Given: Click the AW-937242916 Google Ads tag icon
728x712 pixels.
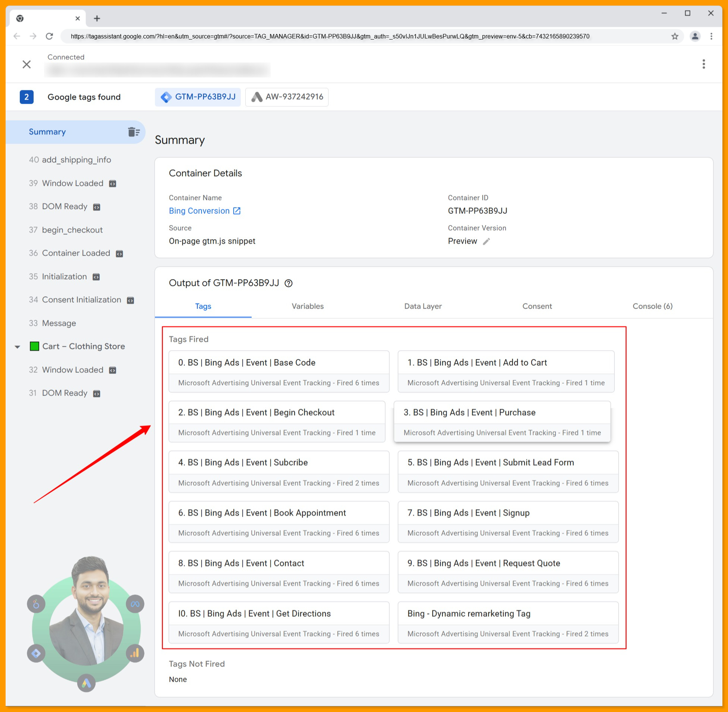Looking at the screenshot, I should pos(256,97).
